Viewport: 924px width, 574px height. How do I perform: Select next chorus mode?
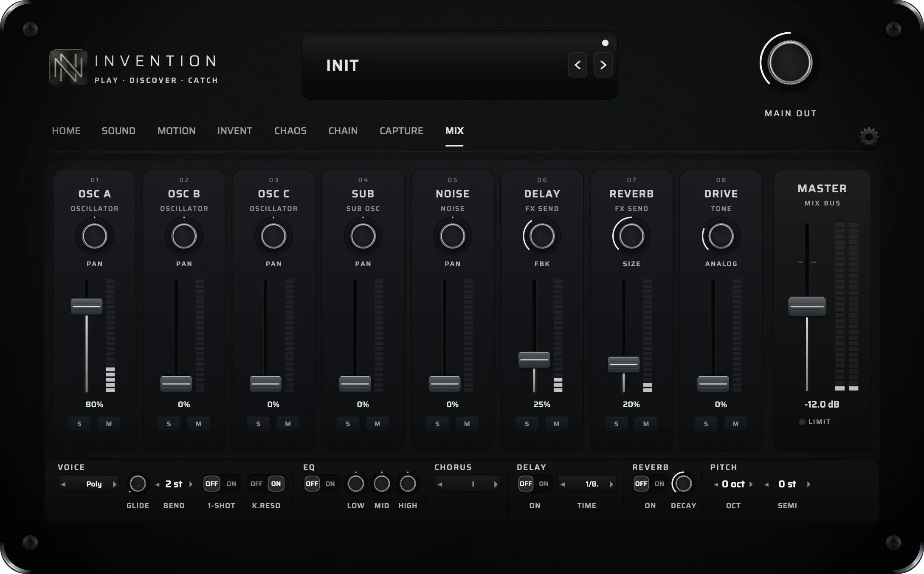click(x=496, y=484)
